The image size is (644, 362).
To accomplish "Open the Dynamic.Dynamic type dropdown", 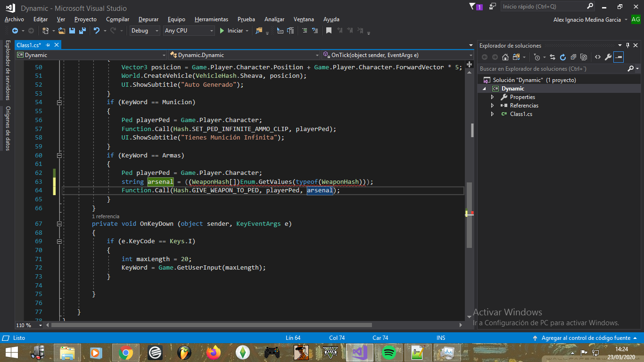I will click(x=245, y=55).
